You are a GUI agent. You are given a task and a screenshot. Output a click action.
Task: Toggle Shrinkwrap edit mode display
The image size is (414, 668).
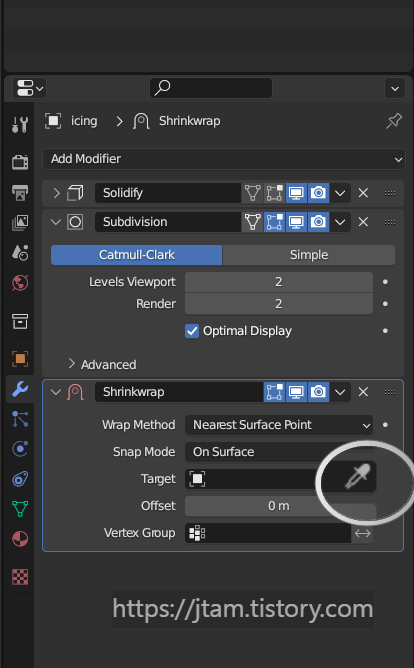(x=275, y=392)
